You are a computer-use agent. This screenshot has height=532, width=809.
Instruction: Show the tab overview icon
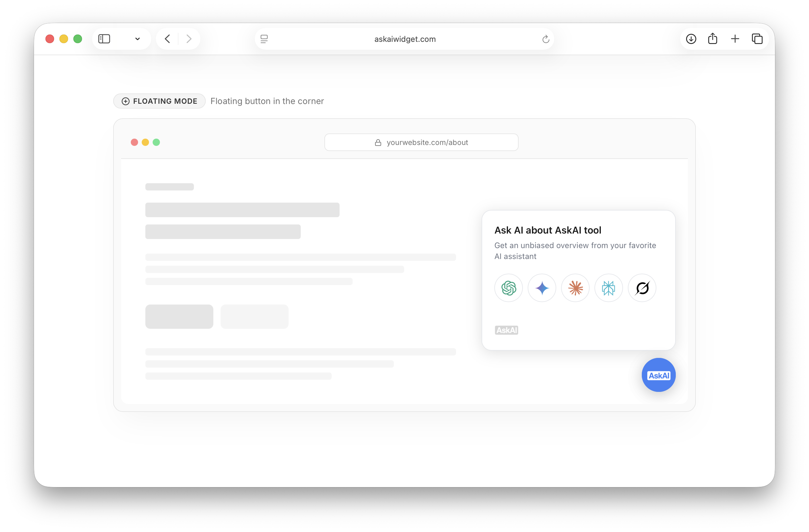757,39
